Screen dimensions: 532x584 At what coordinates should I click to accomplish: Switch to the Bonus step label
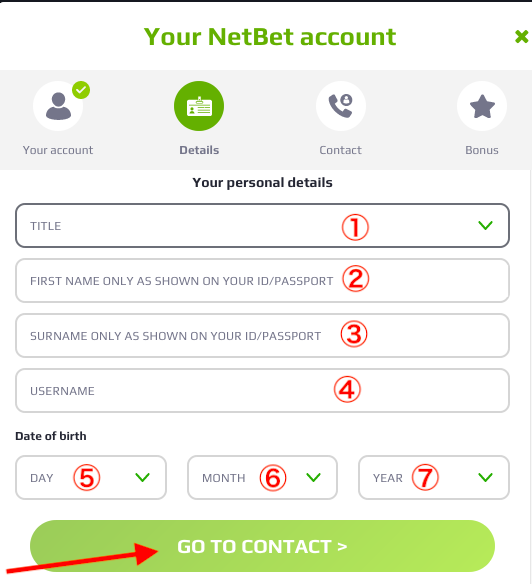pyautogui.click(x=482, y=150)
